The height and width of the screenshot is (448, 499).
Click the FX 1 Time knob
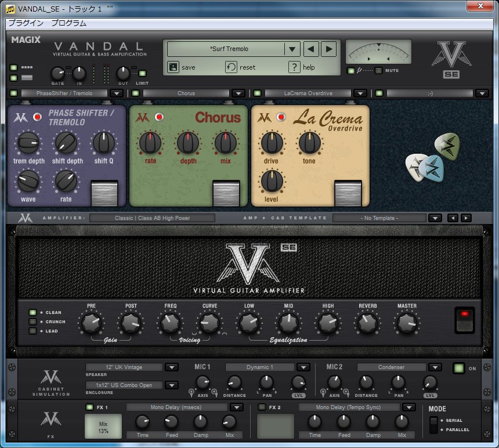tap(142, 421)
